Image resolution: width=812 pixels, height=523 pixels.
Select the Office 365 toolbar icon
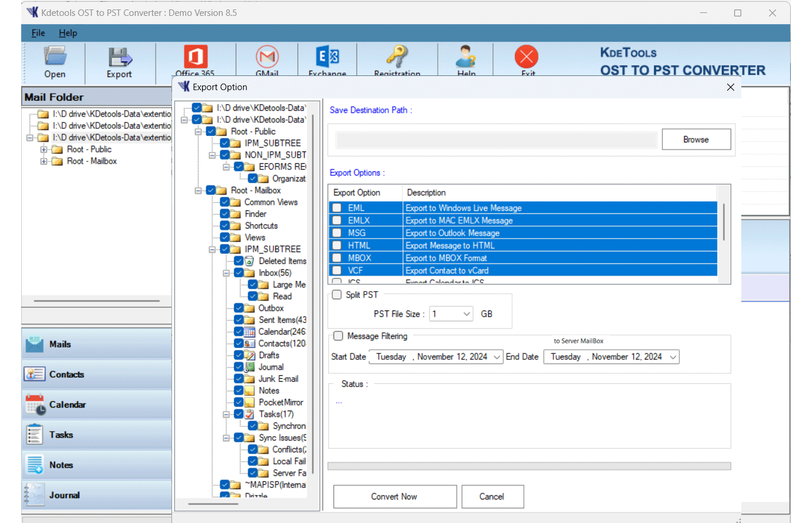(x=195, y=57)
